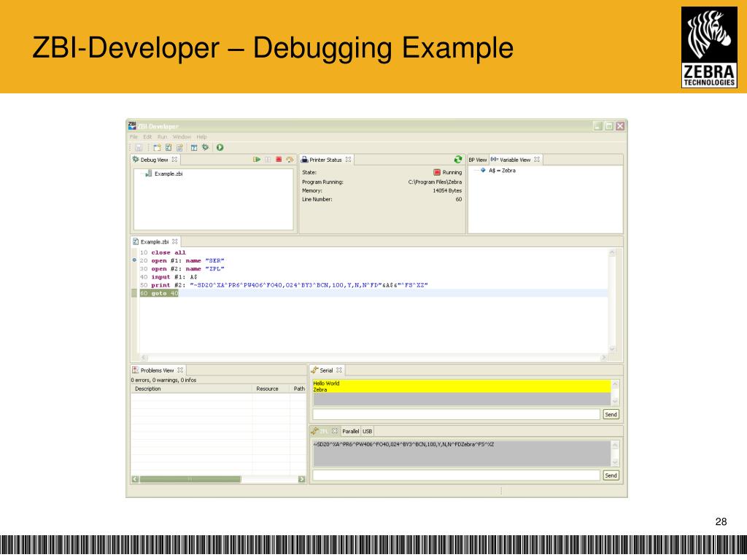The width and height of the screenshot is (747, 560).
Task: Open the File menu
Action: coord(134,136)
